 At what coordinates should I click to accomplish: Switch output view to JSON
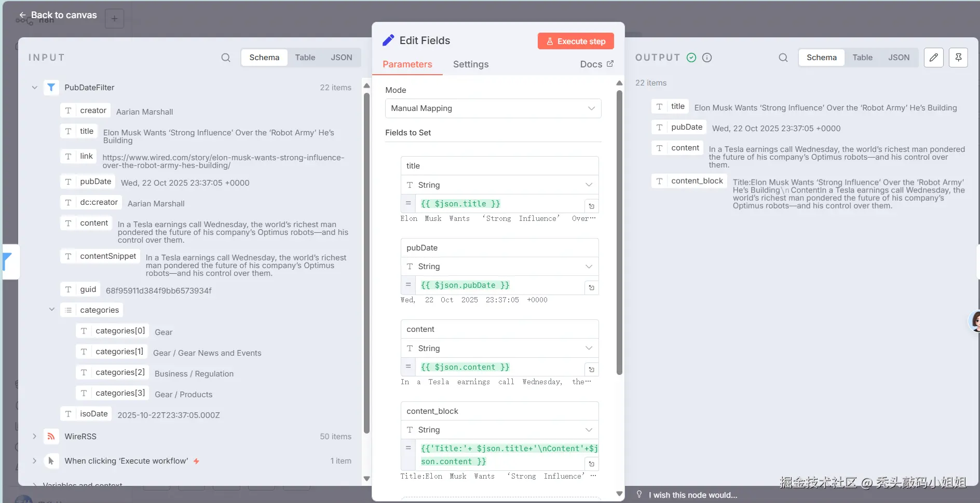tap(899, 58)
